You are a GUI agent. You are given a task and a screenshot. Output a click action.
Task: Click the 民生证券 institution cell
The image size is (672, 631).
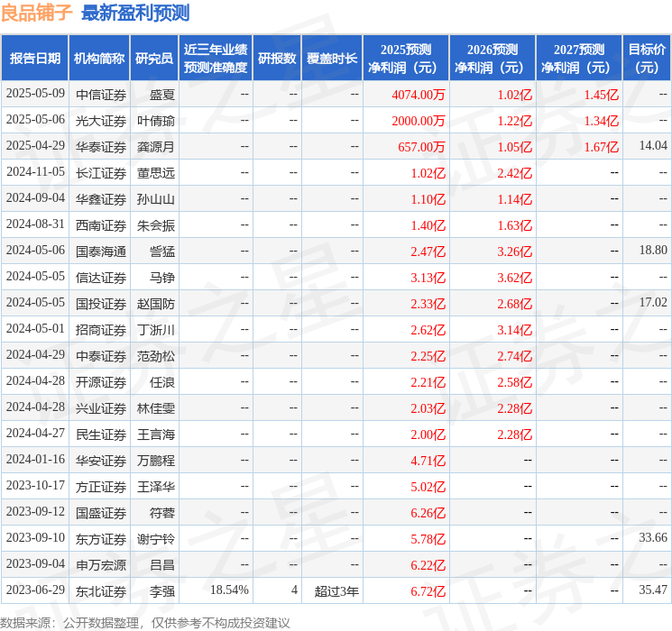[101, 434]
